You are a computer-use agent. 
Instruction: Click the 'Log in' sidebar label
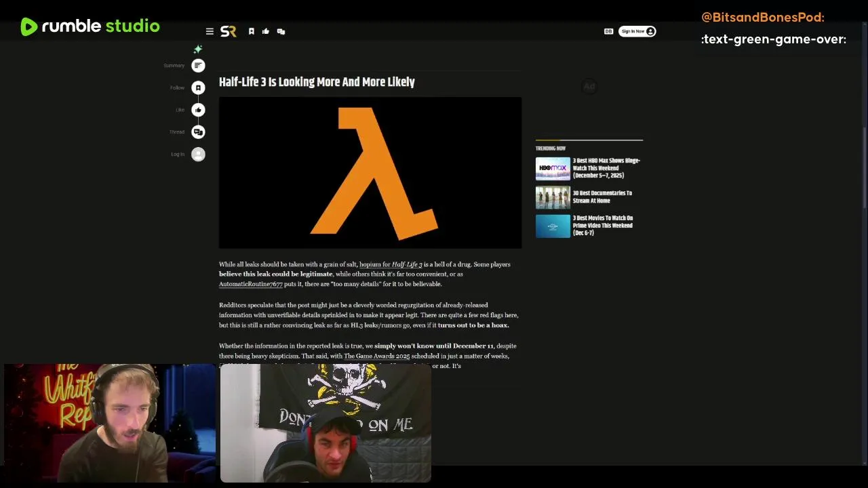pos(178,154)
